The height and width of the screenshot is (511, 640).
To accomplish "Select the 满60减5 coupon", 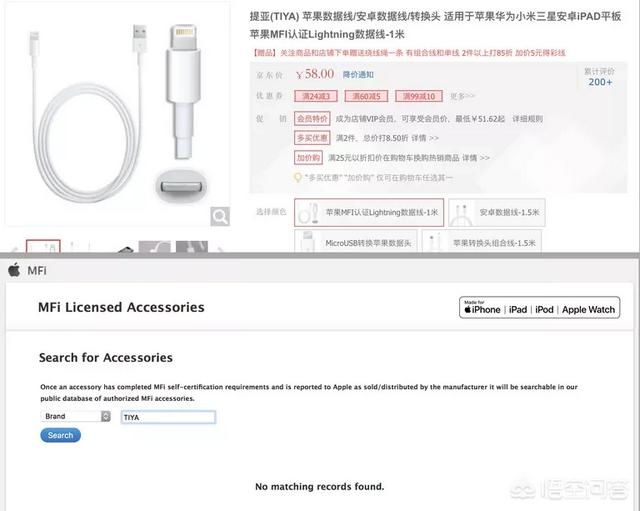I will 367,96.
